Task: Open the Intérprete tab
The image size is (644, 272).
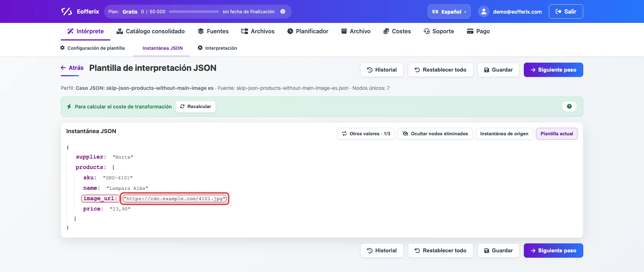Action: [x=85, y=31]
